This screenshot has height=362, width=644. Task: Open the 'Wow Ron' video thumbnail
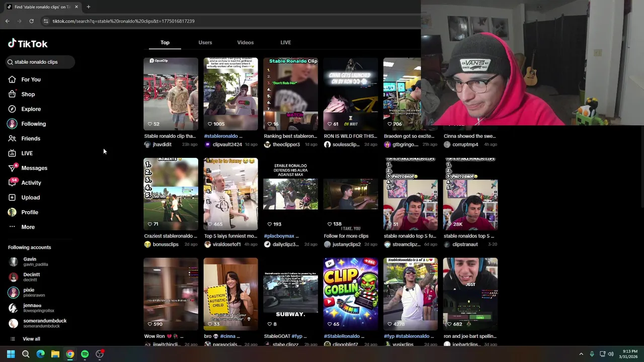coord(171,294)
